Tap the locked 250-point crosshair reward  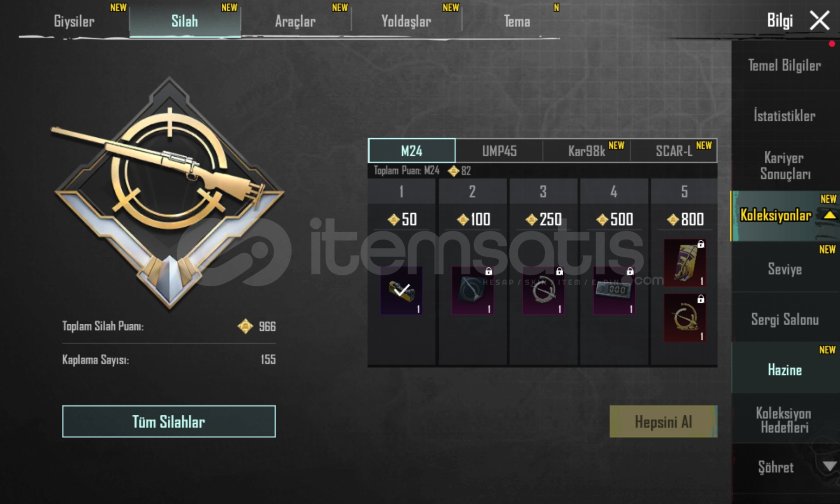pos(543,290)
